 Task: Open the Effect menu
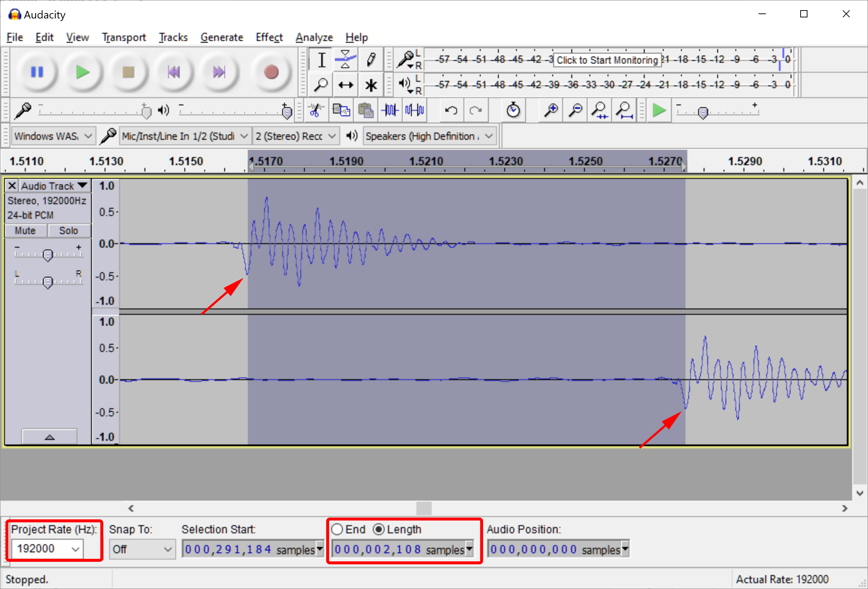click(x=269, y=37)
